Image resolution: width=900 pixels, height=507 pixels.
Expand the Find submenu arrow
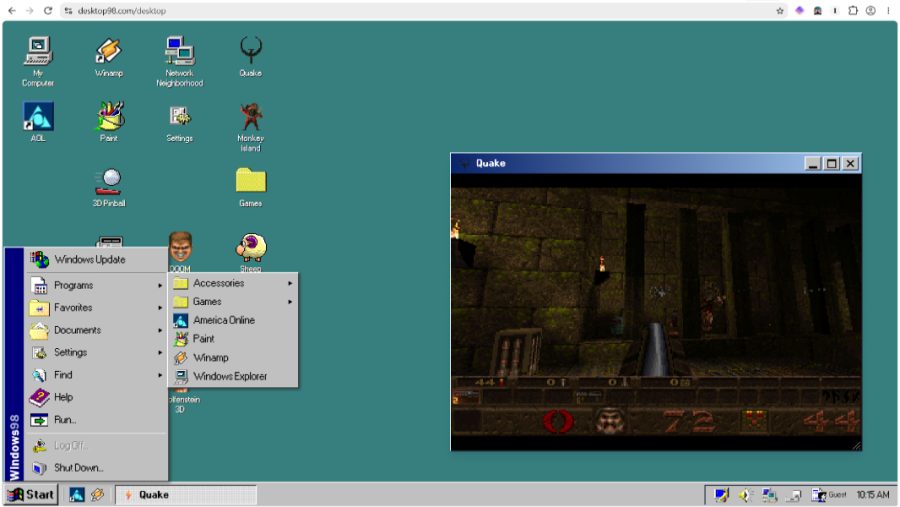coord(160,375)
